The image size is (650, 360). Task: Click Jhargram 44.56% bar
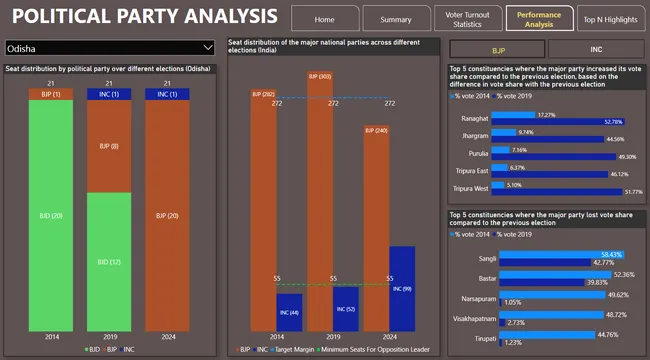coord(548,139)
